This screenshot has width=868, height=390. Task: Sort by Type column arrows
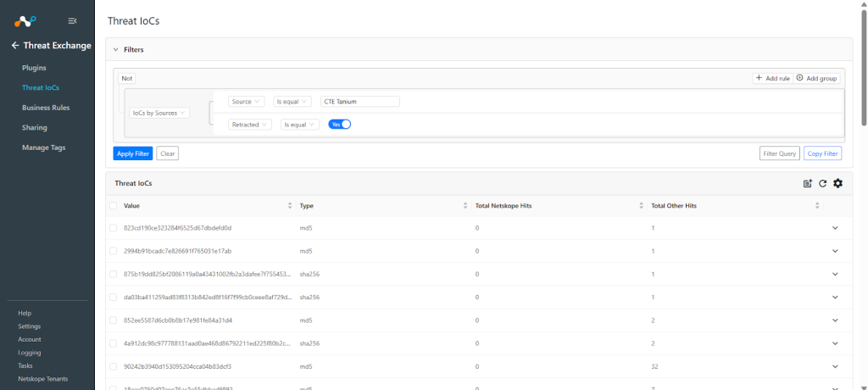pos(465,205)
